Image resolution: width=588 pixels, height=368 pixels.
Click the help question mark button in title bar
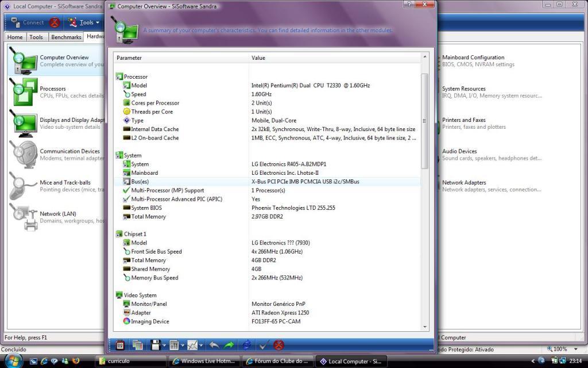(409, 4)
